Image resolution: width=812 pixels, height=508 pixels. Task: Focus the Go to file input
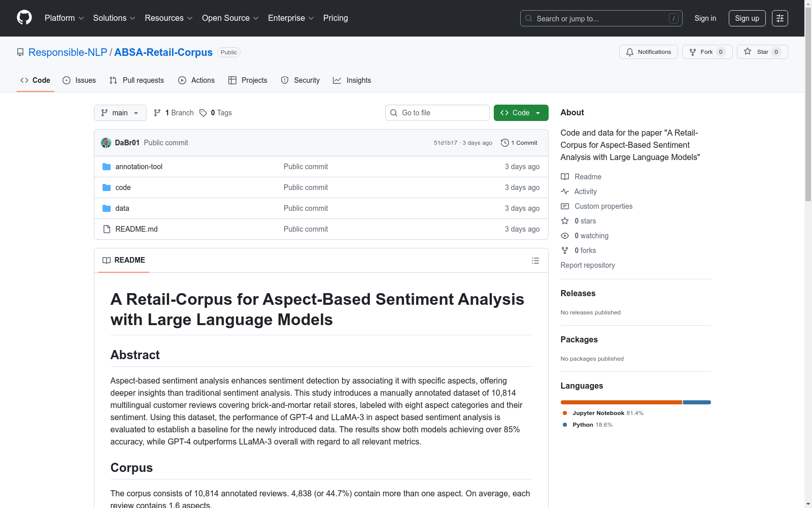[x=437, y=113]
